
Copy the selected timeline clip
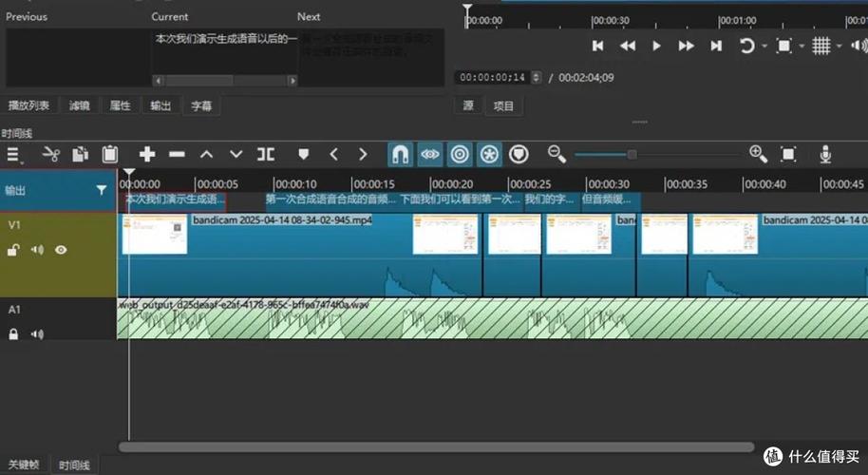pos(81,155)
